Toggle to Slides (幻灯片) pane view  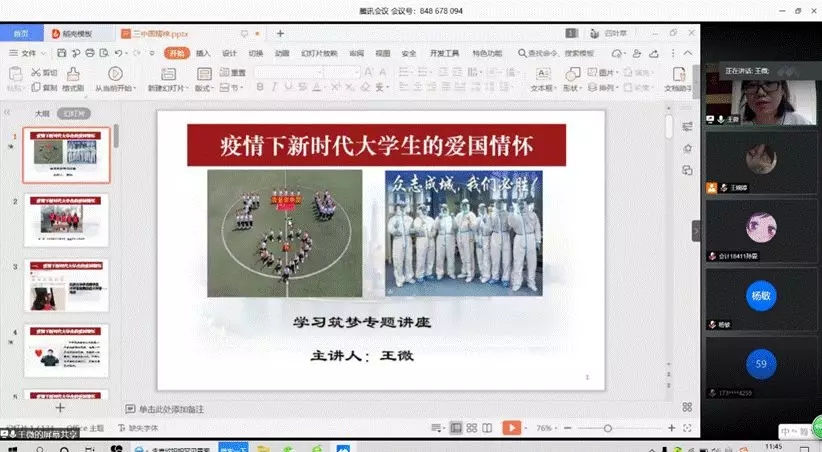[74, 113]
